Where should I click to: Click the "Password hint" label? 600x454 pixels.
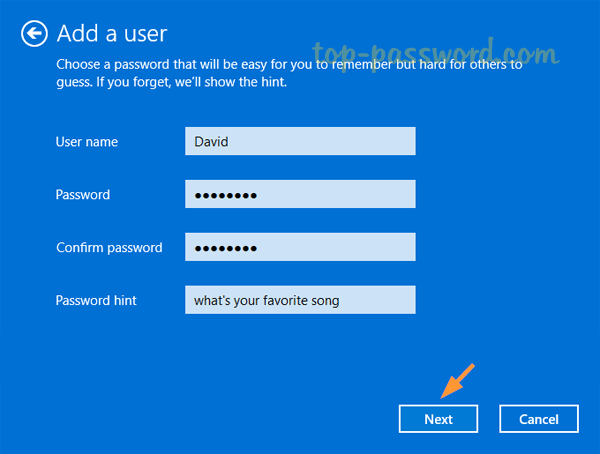point(96,300)
